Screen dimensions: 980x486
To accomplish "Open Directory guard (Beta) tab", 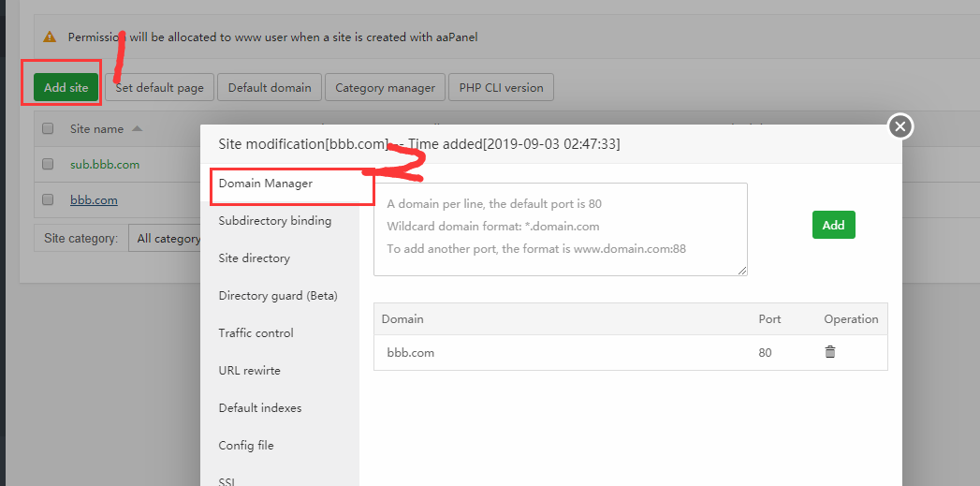I will (278, 296).
